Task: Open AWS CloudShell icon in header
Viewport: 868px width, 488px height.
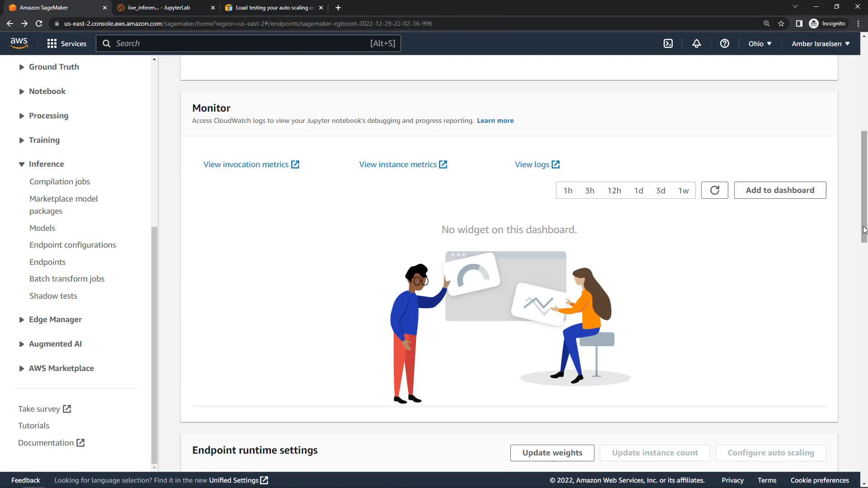Action: click(x=668, y=43)
